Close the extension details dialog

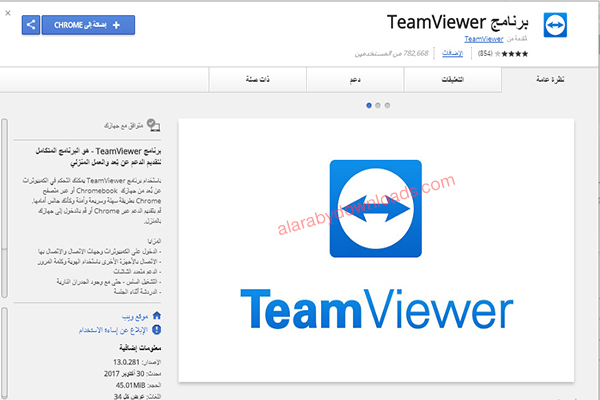pos(8,13)
